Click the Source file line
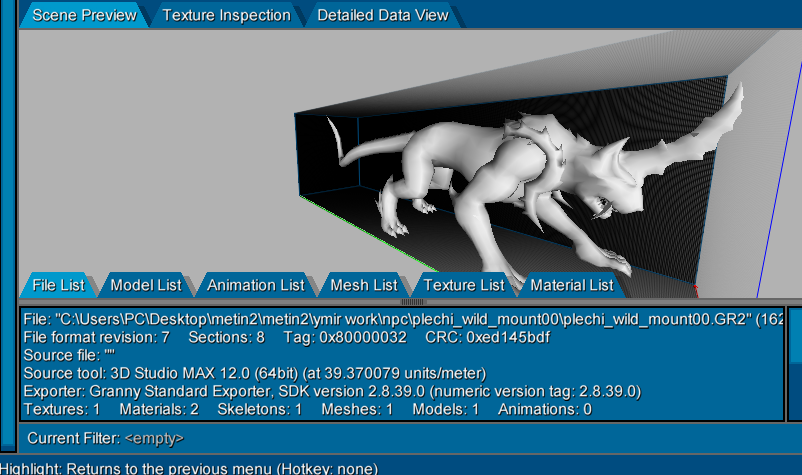 69,355
